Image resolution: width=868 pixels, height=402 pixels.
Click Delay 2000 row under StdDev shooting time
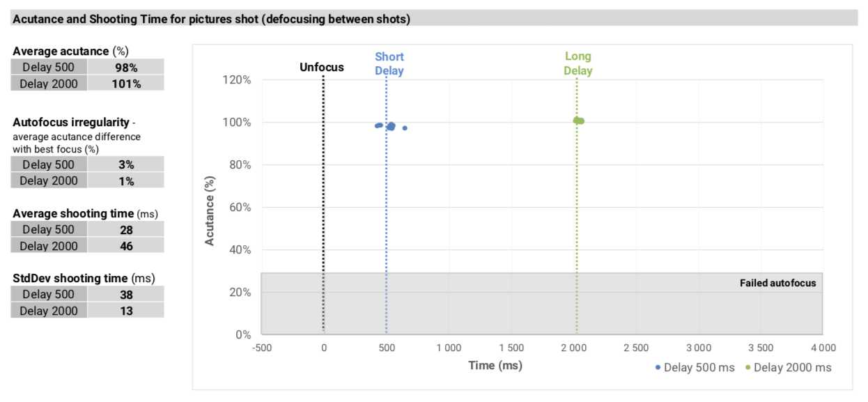point(87,310)
